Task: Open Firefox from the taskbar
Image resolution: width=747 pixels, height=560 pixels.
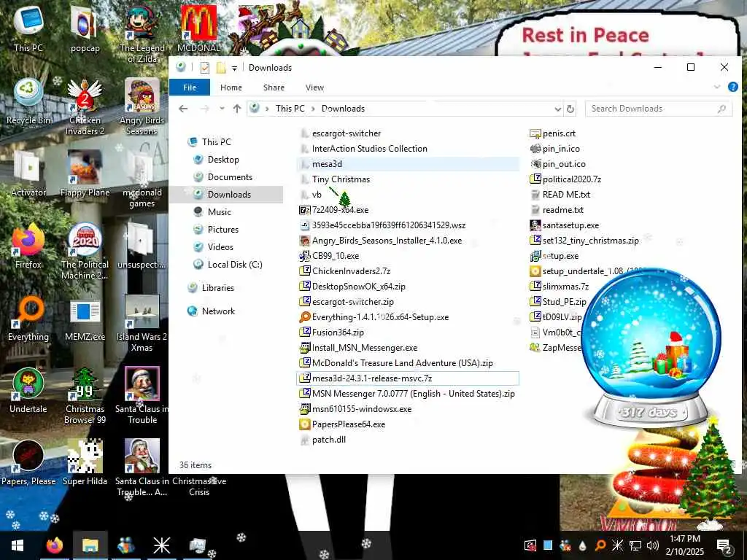Action: click(54, 545)
